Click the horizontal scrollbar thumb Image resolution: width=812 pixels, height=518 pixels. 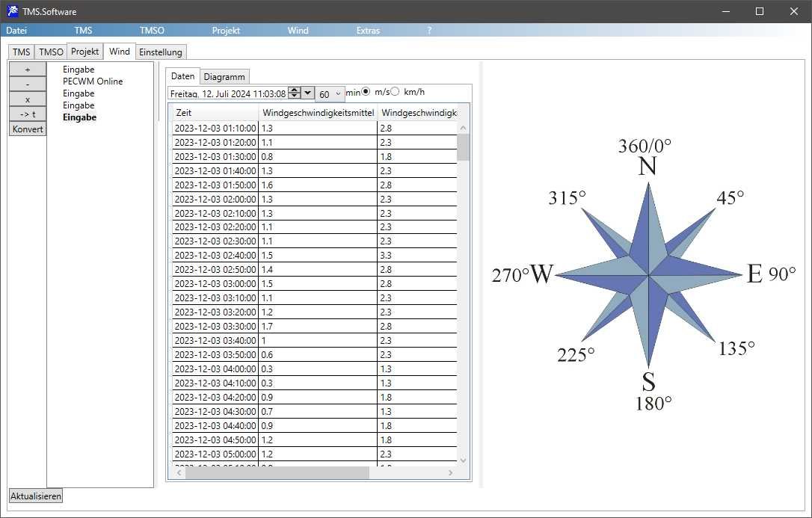tap(277, 472)
